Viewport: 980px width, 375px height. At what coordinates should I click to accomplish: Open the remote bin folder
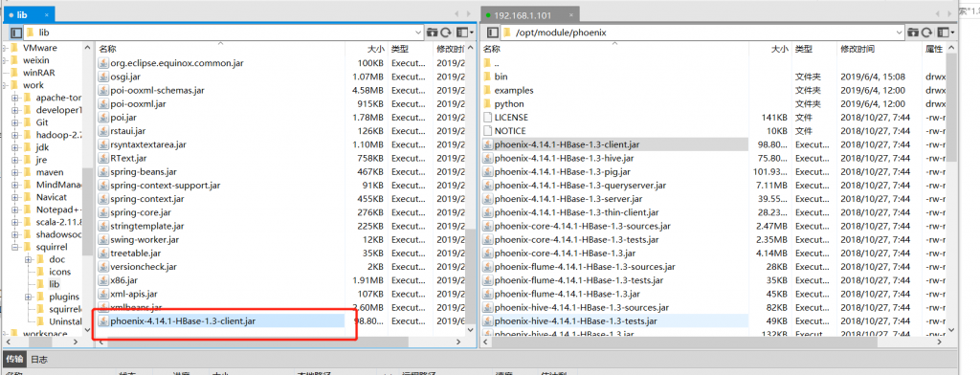[x=501, y=77]
